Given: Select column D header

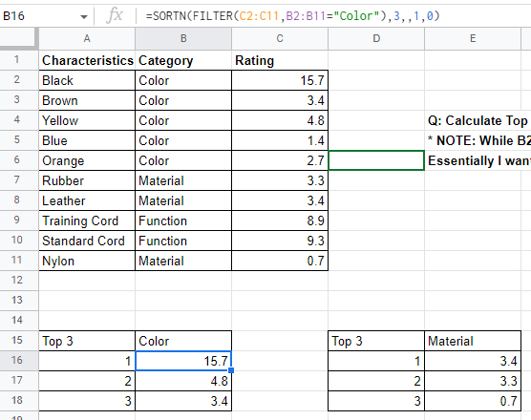Looking at the screenshot, I should pyautogui.click(x=376, y=38).
